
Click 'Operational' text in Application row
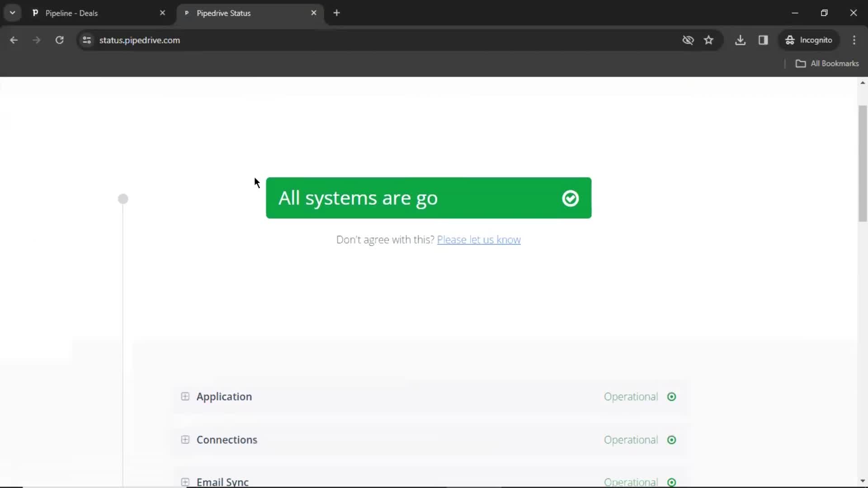pyautogui.click(x=631, y=397)
